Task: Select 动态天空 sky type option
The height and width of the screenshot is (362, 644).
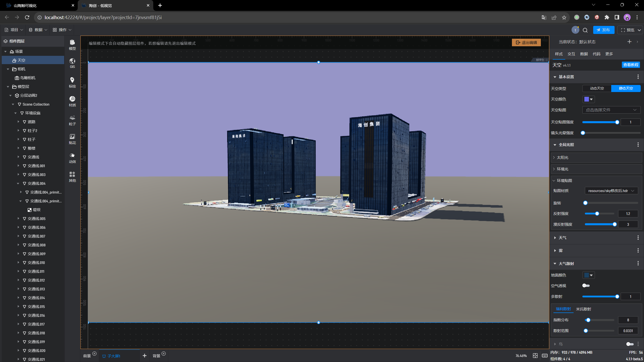Action: pos(597,88)
